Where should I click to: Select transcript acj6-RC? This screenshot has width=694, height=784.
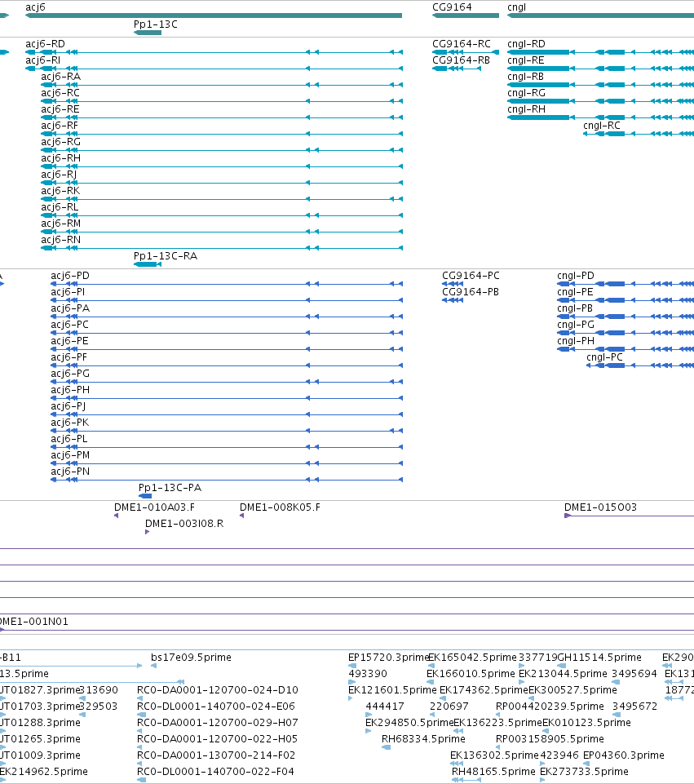pyautogui.click(x=60, y=93)
